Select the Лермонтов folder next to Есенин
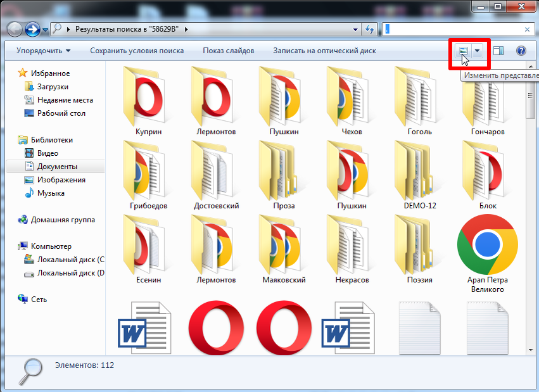This screenshot has height=392, width=539. click(x=216, y=249)
